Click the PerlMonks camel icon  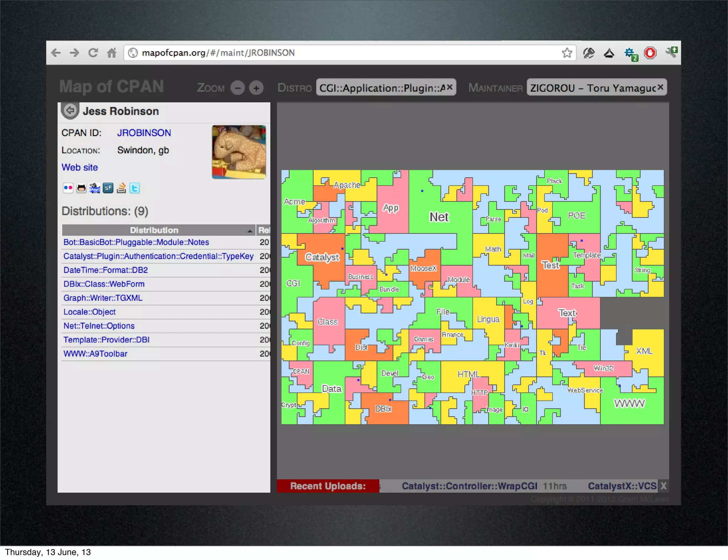(x=95, y=188)
